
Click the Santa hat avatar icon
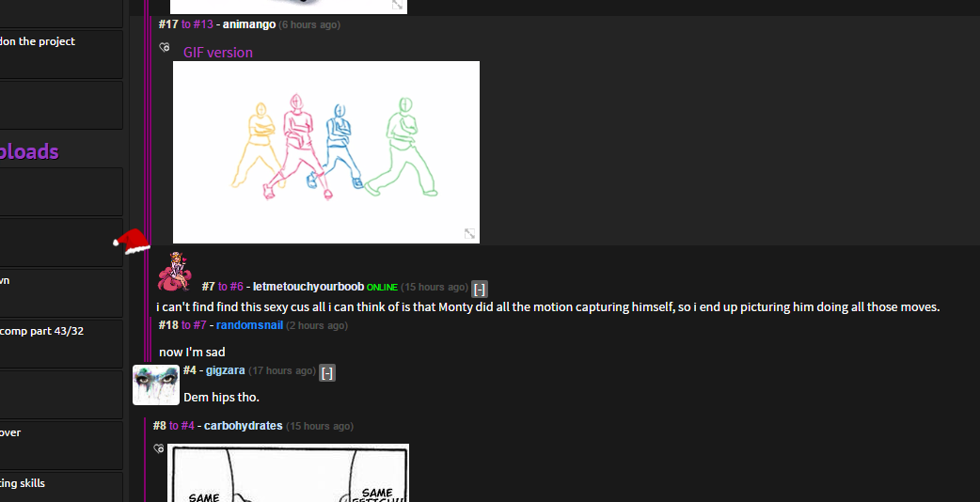pyautogui.click(x=132, y=242)
